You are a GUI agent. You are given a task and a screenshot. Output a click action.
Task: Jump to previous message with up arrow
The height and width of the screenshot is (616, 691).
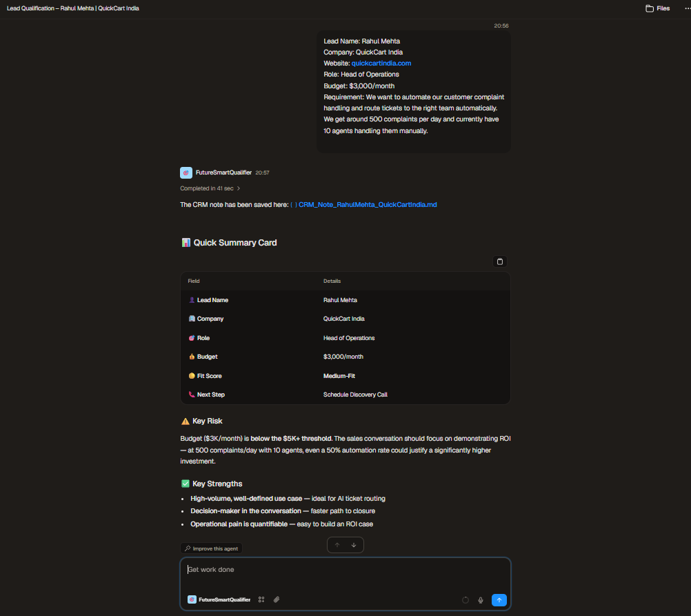337,545
